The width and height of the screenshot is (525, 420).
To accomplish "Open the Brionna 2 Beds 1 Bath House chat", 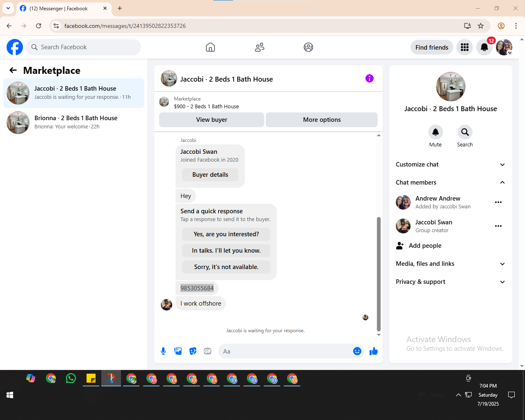I will click(x=74, y=123).
